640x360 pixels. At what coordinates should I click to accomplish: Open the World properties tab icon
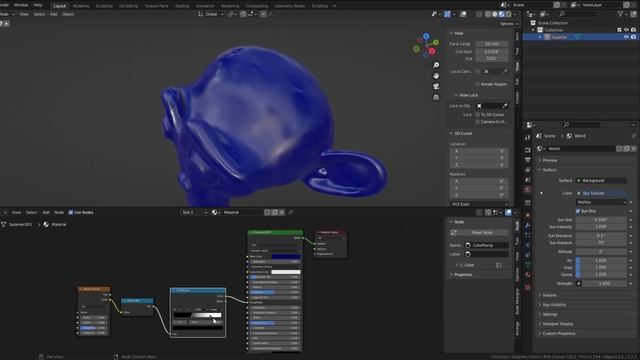coord(528,190)
